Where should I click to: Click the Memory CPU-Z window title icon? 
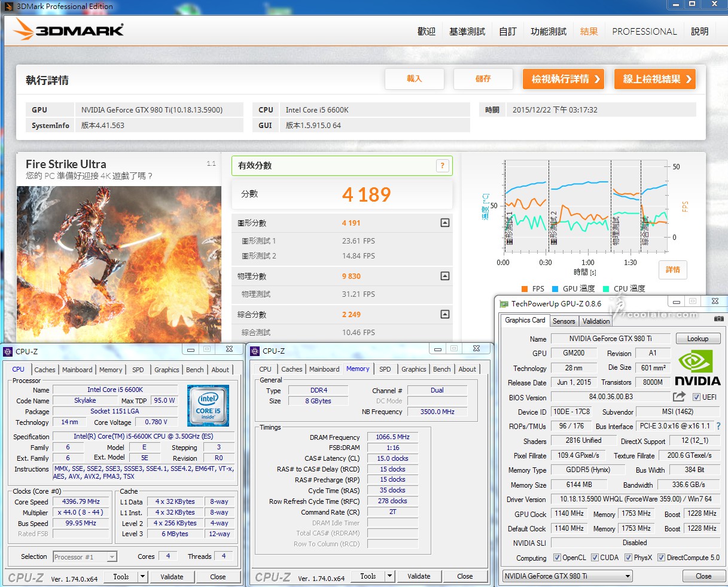[255, 351]
